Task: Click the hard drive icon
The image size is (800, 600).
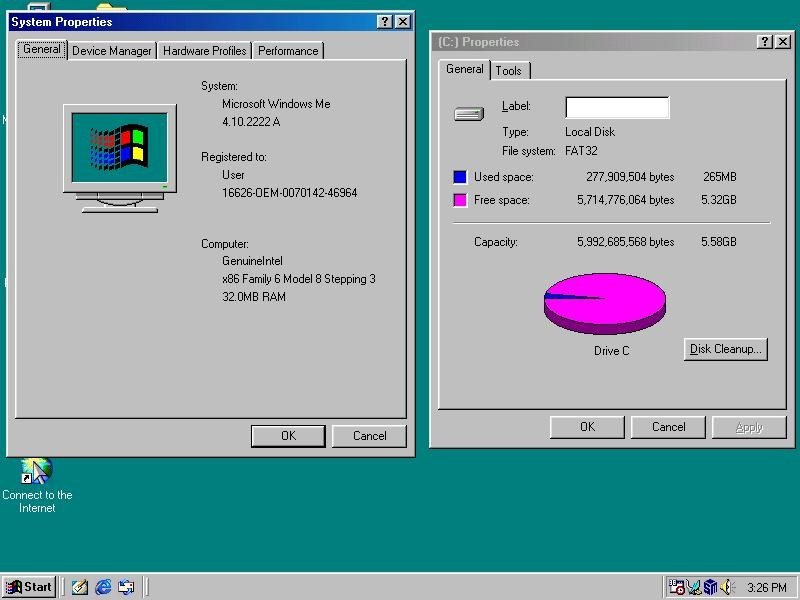Action: pyautogui.click(x=468, y=114)
